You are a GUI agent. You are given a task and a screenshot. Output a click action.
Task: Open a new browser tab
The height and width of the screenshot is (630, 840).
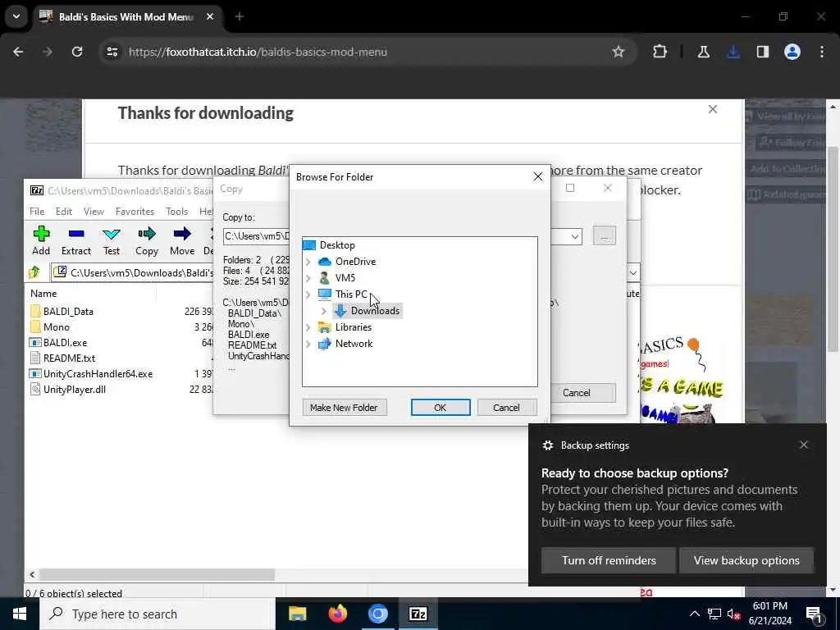(x=240, y=16)
